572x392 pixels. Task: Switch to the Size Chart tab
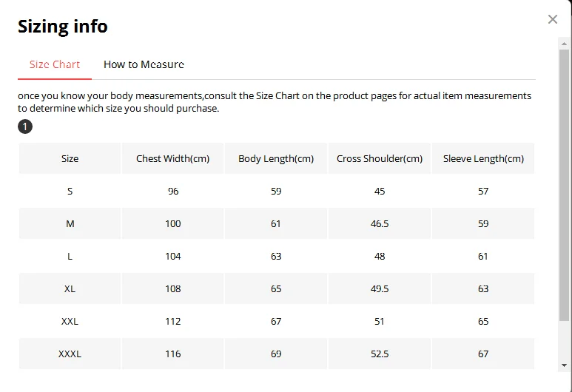pos(55,64)
